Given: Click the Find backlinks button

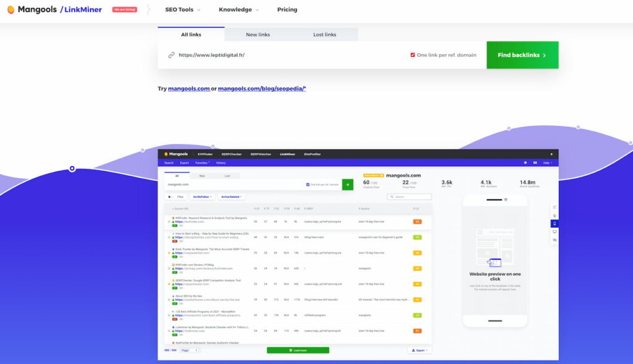Looking at the screenshot, I should coord(522,55).
